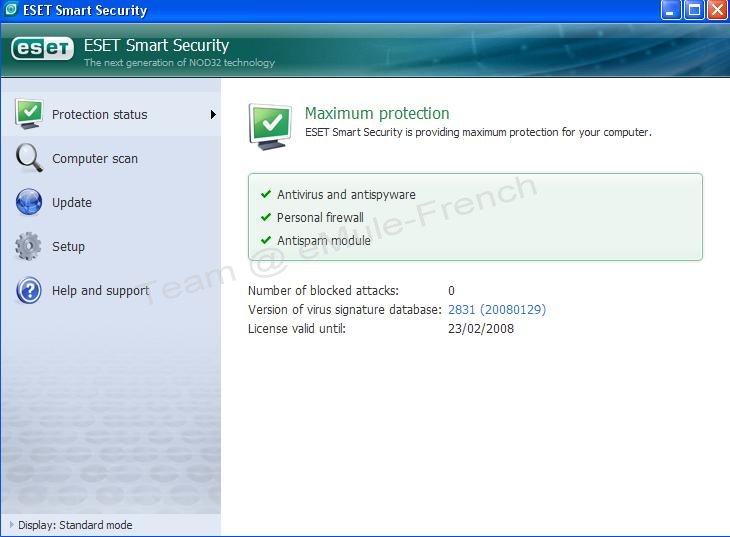The image size is (730, 537).
Task: Click the License valid until label
Action: pyautogui.click(x=297, y=329)
